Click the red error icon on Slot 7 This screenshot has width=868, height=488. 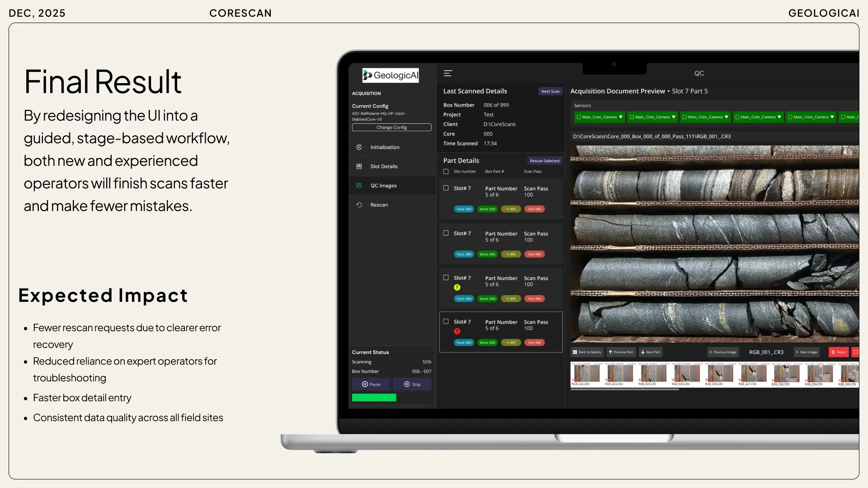pyautogui.click(x=457, y=331)
